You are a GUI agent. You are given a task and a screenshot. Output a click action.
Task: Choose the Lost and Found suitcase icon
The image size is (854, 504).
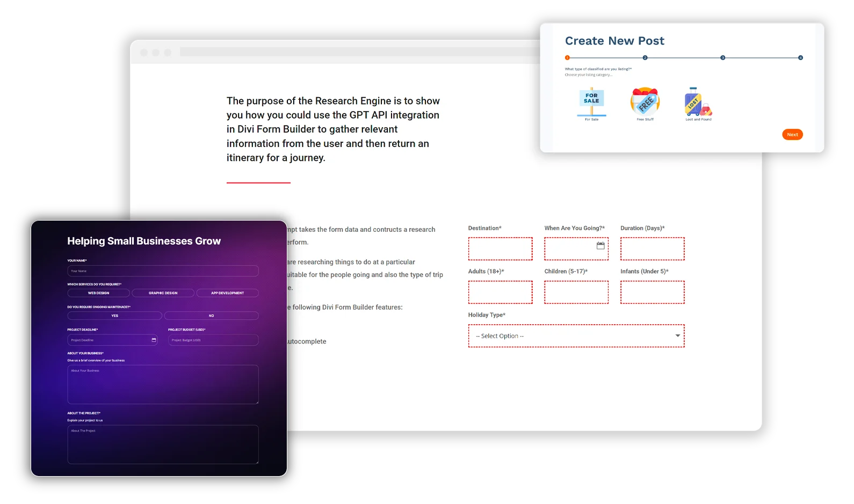pyautogui.click(x=698, y=101)
